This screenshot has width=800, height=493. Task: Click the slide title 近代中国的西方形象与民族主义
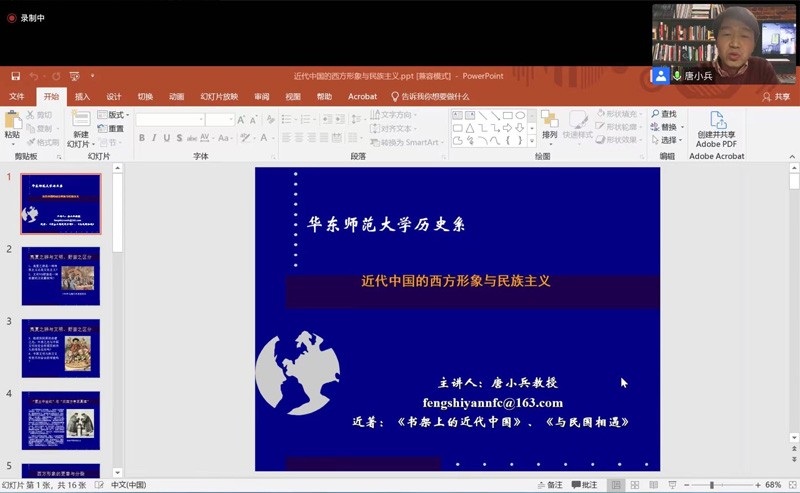[456, 281]
